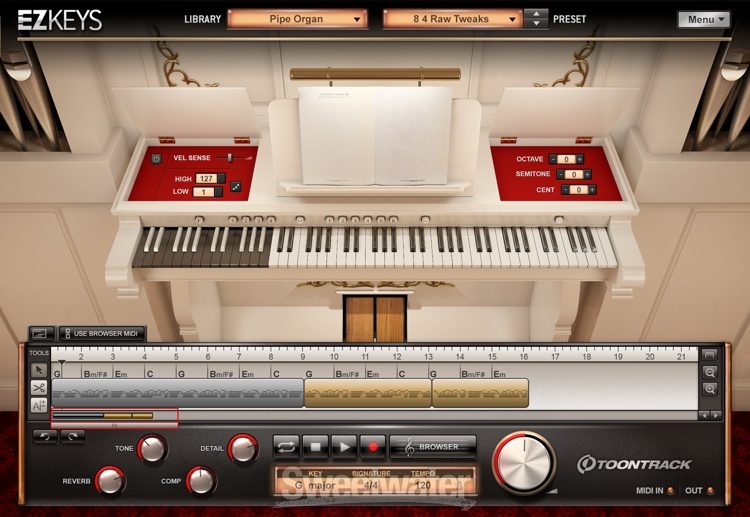Click the G major key field

[x=315, y=485]
